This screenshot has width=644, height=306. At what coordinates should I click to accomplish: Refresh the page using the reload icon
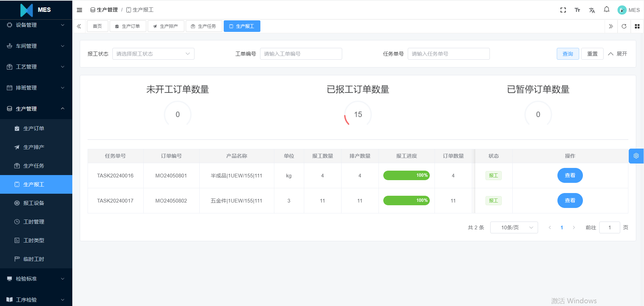tap(624, 26)
